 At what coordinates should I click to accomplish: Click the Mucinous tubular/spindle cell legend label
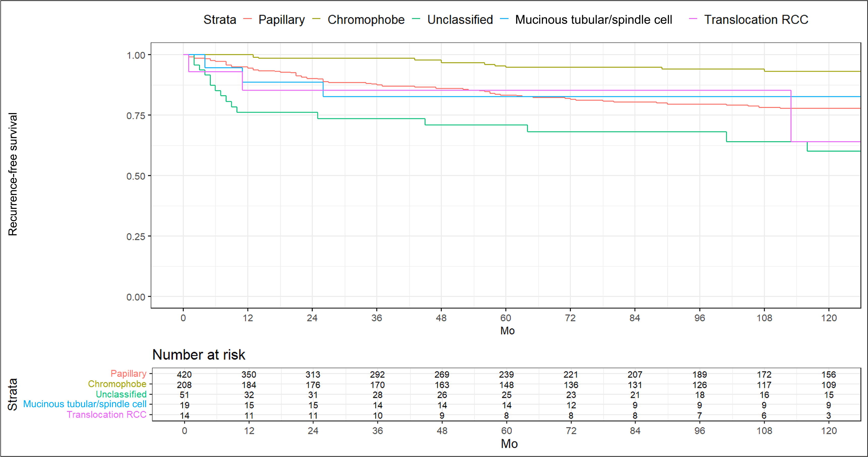[x=594, y=20]
